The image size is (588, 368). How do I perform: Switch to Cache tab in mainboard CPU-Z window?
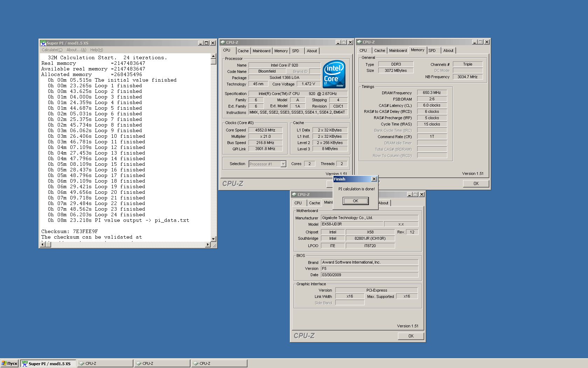pyautogui.click(x=314, y=203)
